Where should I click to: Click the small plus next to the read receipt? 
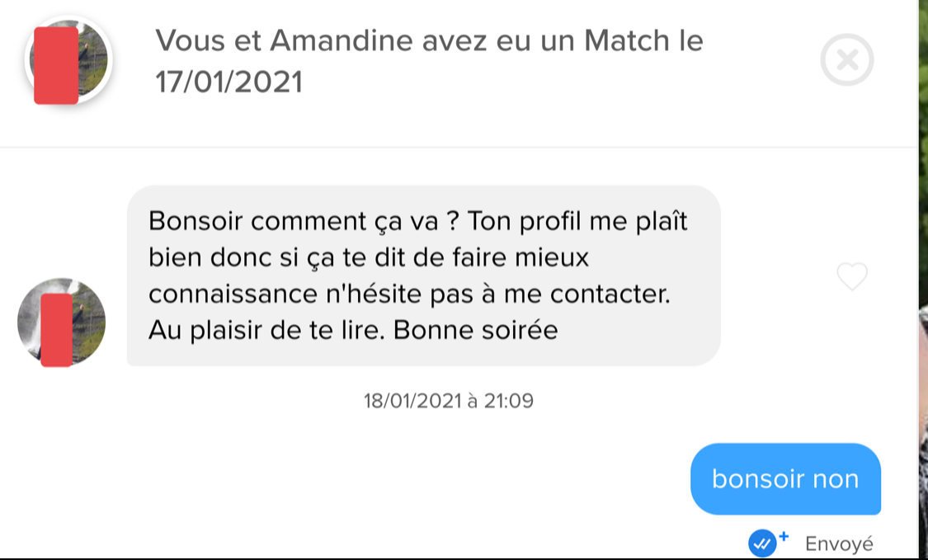[784, 536]
